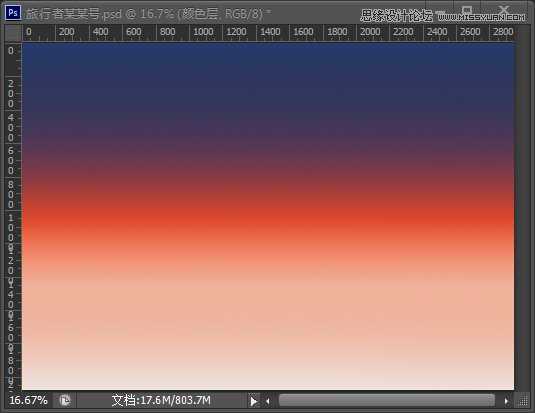Click the document title bar text
Viewport: 535px width, 413px height.
pos(148,14)
